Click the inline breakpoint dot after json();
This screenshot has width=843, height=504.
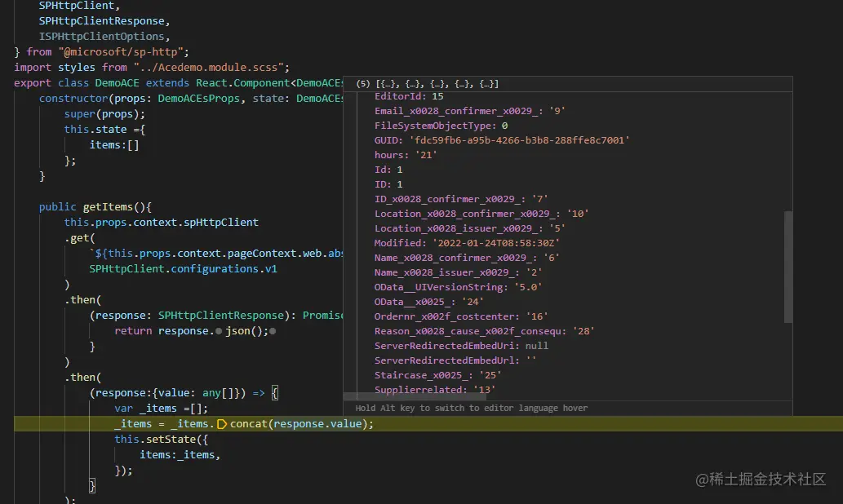tap(273, 331)
